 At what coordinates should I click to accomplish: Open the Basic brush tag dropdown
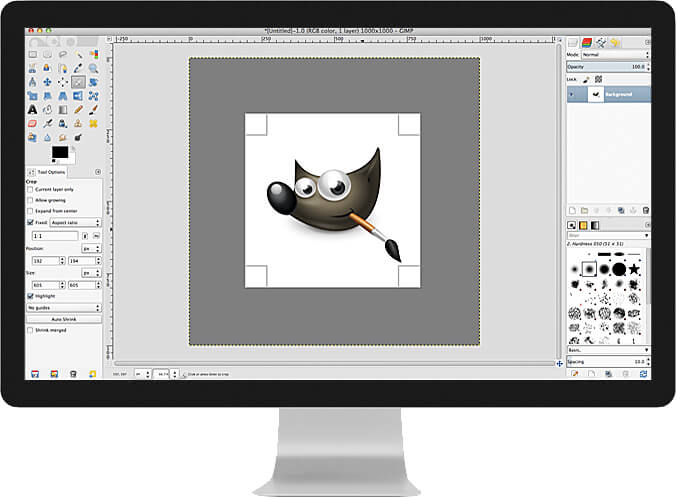[608, 350]
